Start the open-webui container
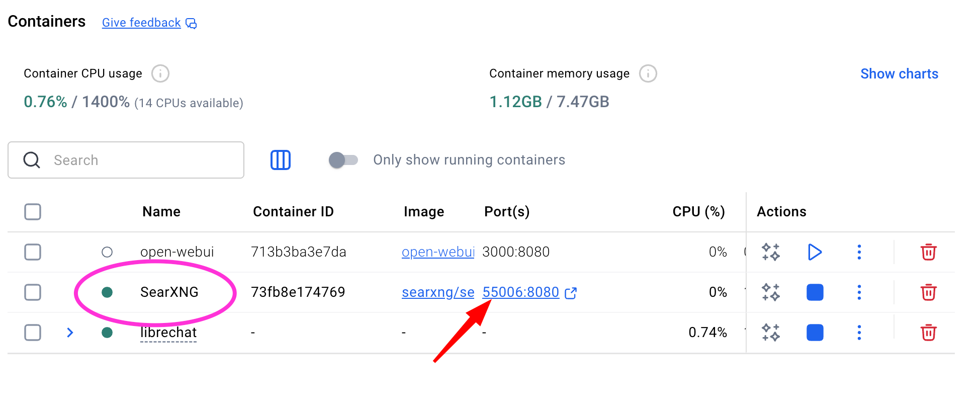Image resolution: width=980 pixels, height=409 pixels. pos(815,252)
